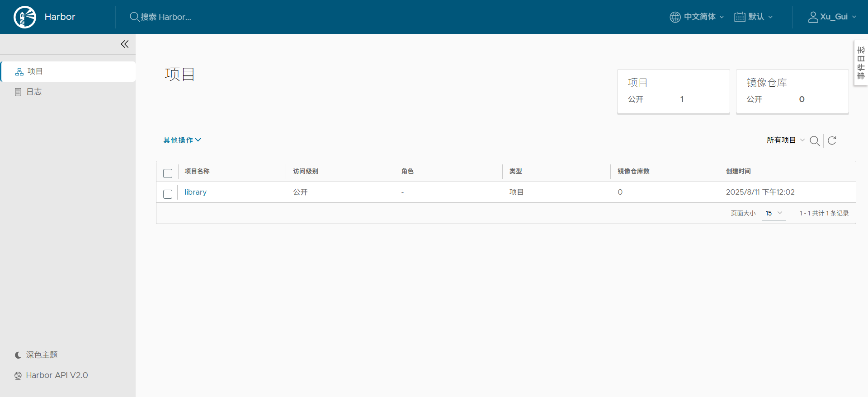Click the 公开 access level cell for library
Image resolution: width=868 pixels, height=397 pixels.
point(300,192)
